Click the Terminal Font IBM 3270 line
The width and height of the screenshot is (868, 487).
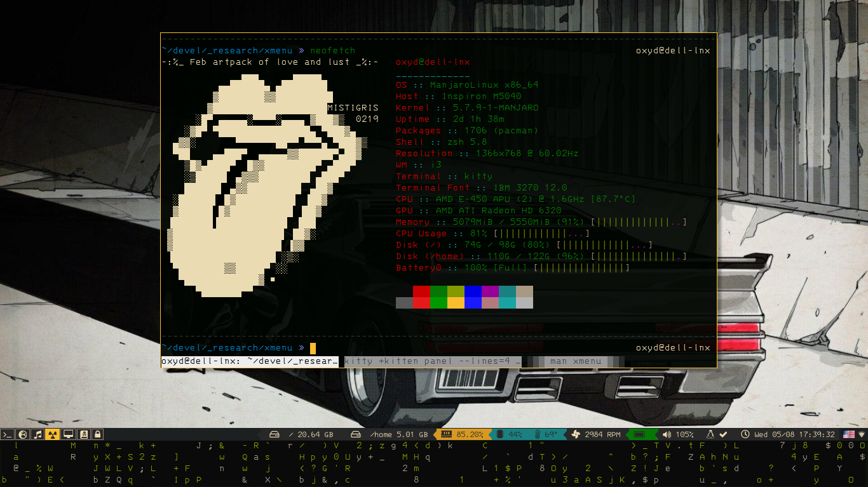[481, 188]
